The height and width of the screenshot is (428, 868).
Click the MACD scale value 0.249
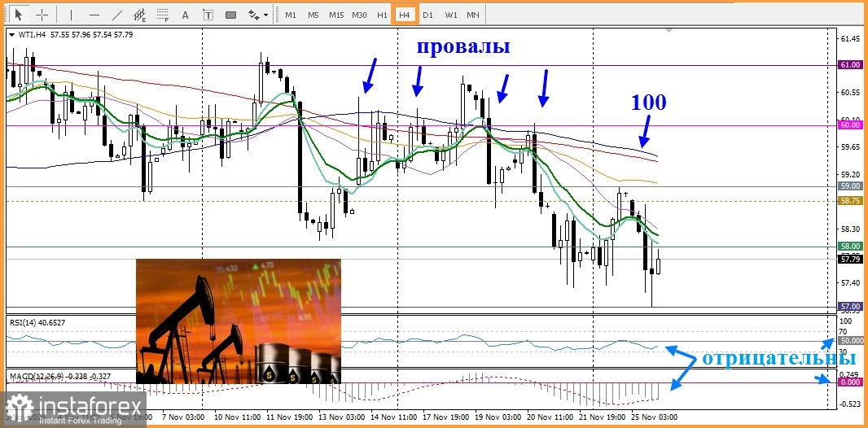(x=850, y=374)
